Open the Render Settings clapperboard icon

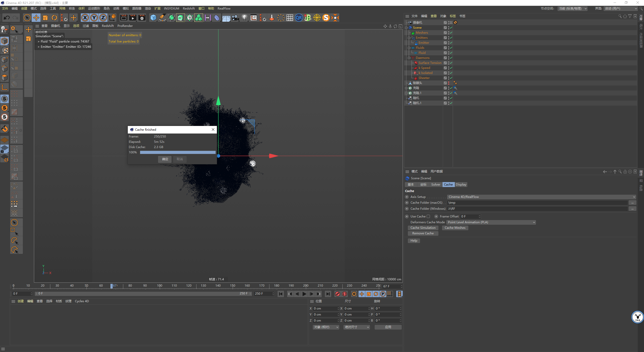(142, 18)
